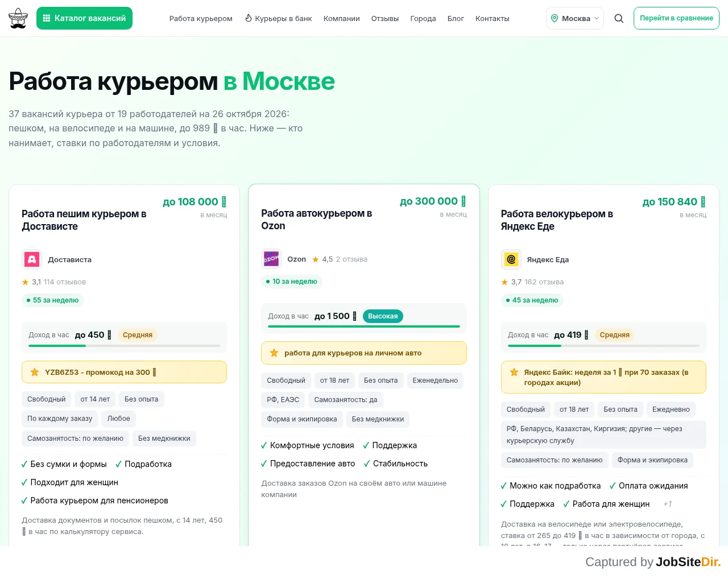The height and width of the screenshot is (579, 728).
Task: Click the от 14 лет tag
Action: tap(95, 399)
